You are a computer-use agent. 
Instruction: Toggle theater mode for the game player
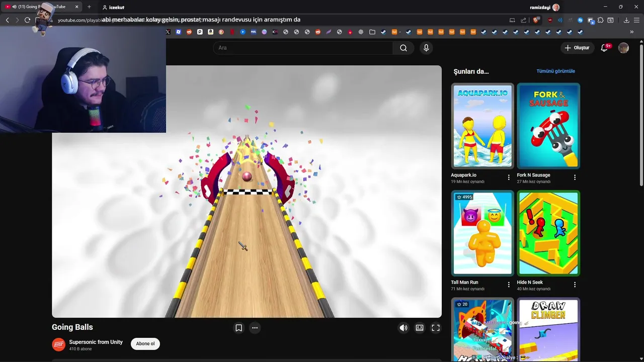tap(420, 328)
